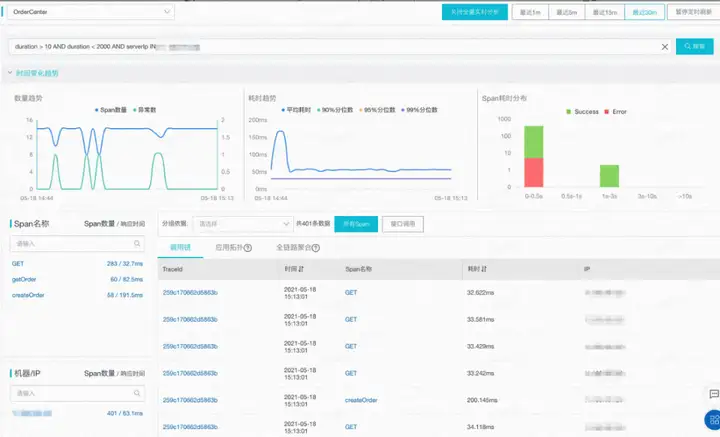
Task: Click the TraceId column header
Action: coord(173,269)
